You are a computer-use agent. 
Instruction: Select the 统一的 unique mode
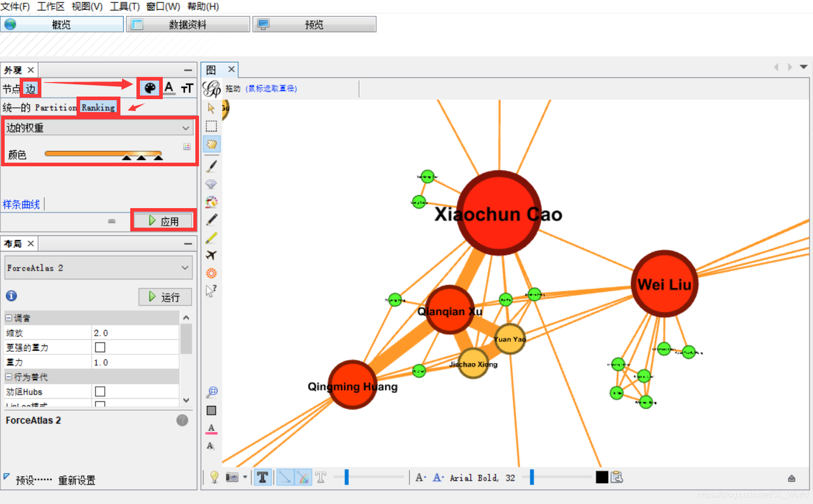(17, 107)
